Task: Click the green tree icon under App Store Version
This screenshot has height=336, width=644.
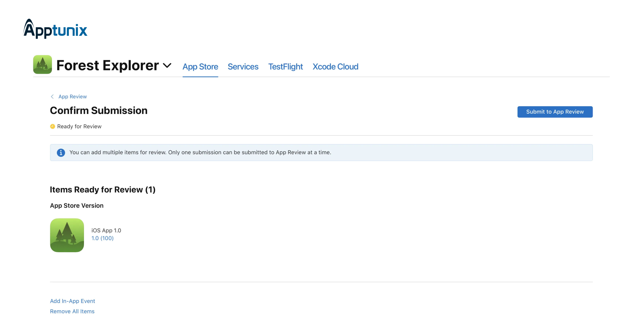Action: pos(67,235)
